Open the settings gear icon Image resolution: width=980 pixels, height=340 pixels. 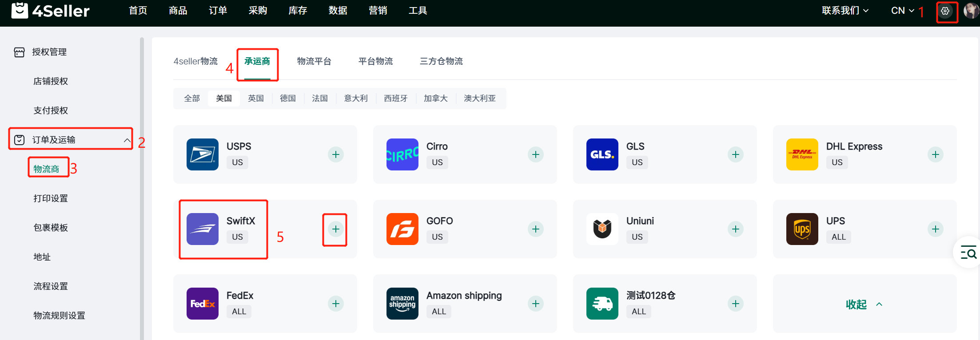(x=945, y=11)
